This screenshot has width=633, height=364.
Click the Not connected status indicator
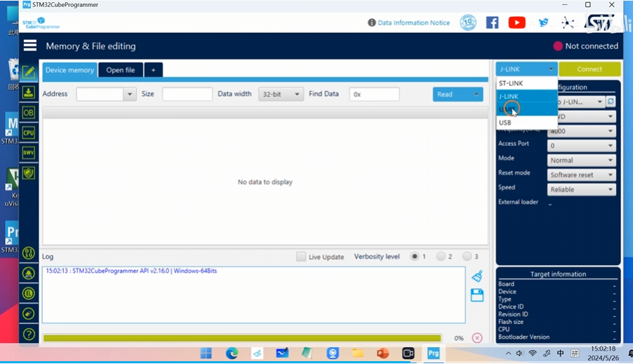(x=585, y=46)
